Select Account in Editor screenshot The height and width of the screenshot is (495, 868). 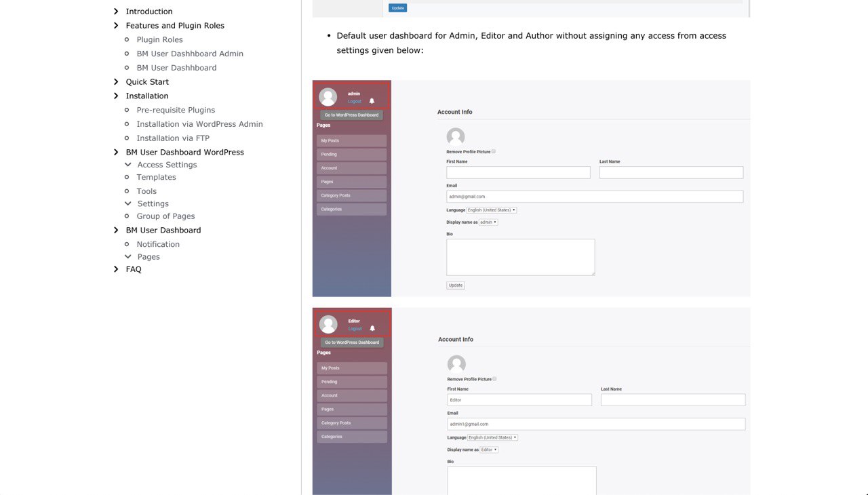(x=352, y=395)
